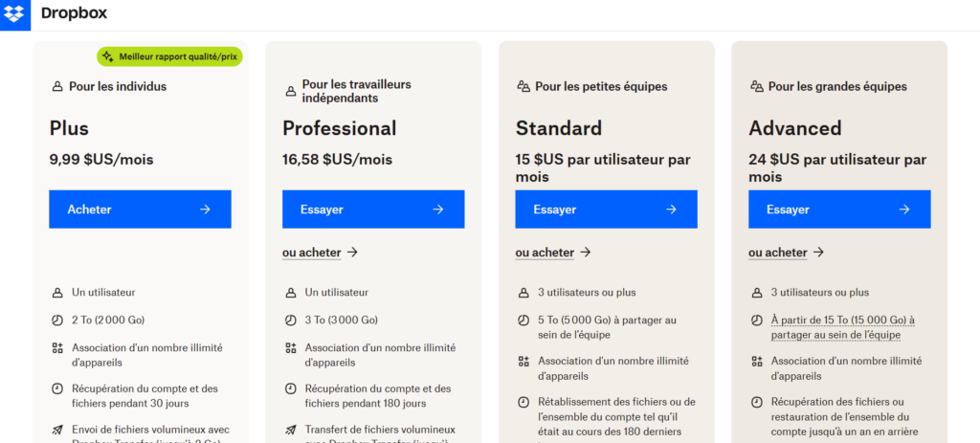This screenshot has height=443, width=980.
Task: Click the sparkle icon in best-value badge
Action: pos(107,56)
